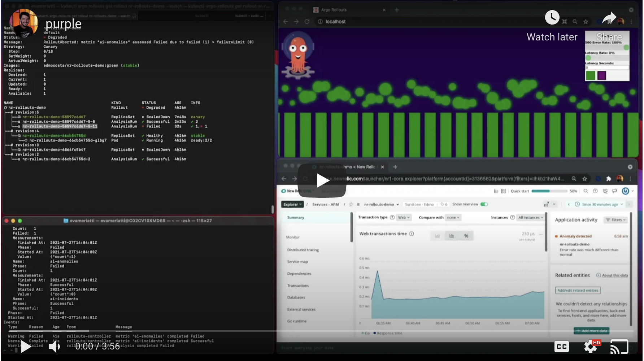
Task: Select Databases in the sidebar
Action: point(296,297)
